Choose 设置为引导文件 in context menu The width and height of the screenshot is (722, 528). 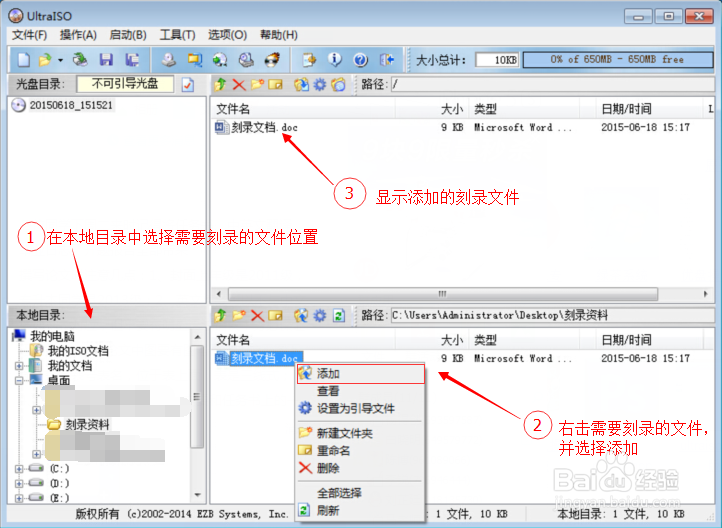tap(359, 408)
